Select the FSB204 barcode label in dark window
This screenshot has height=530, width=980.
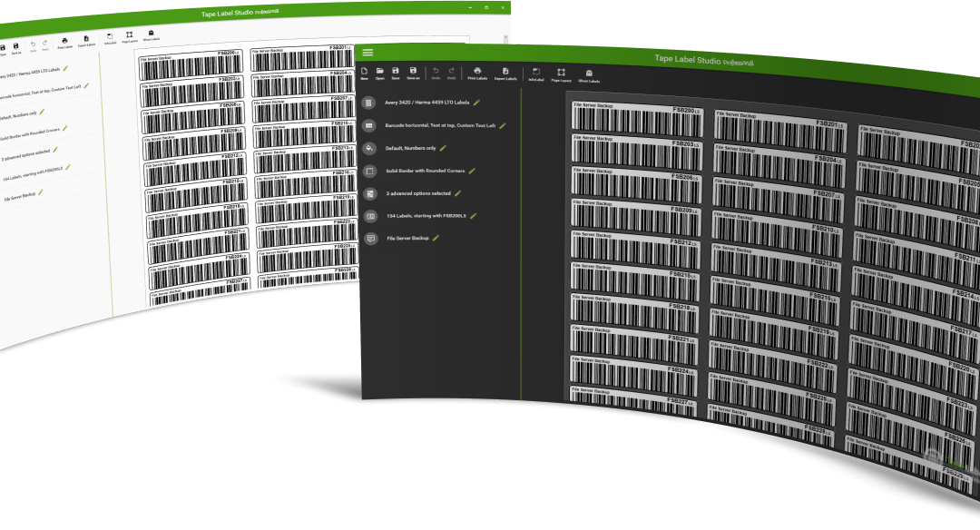779,165
